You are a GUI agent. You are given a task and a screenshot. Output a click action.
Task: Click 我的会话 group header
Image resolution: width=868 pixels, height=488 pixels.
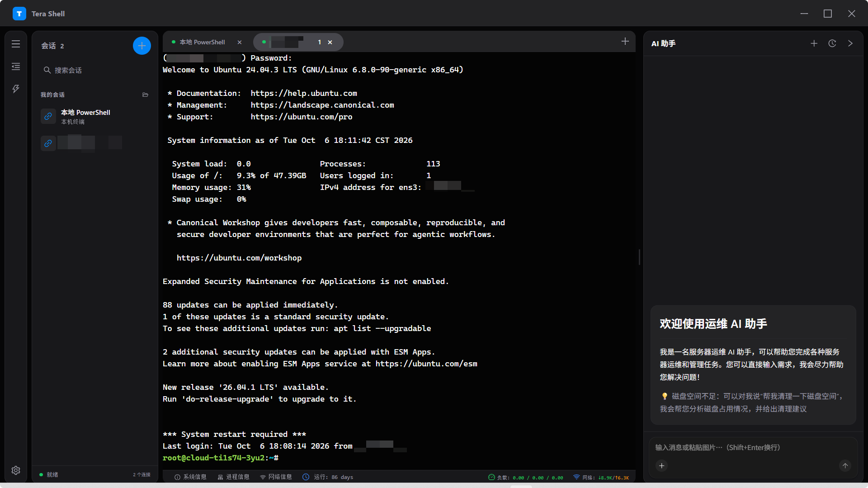(x=52, y=95)
